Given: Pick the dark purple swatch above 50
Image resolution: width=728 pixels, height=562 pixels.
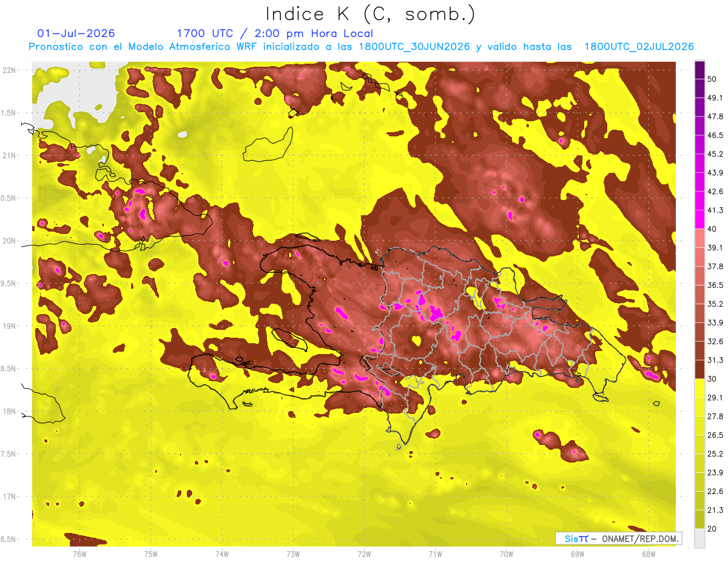Looking at the screenshot, I should (699, 70).
